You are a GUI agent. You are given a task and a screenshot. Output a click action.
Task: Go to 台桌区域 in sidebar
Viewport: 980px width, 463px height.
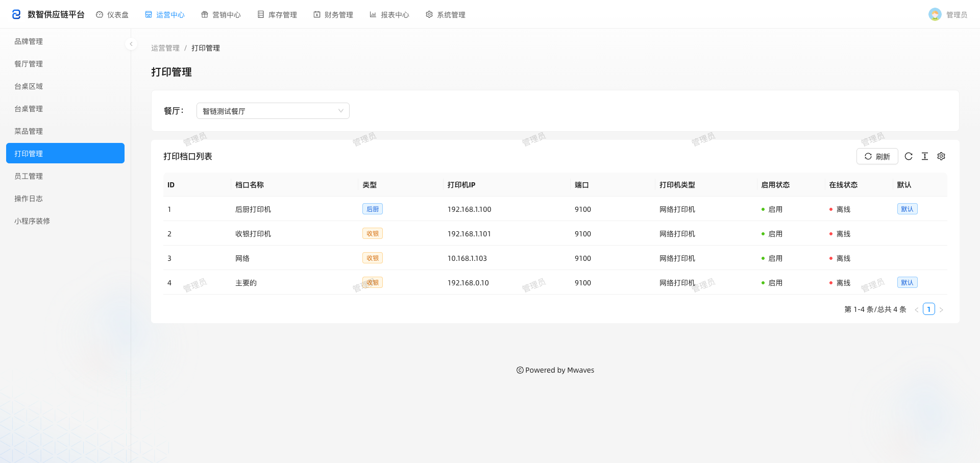[x=65, y=86]
